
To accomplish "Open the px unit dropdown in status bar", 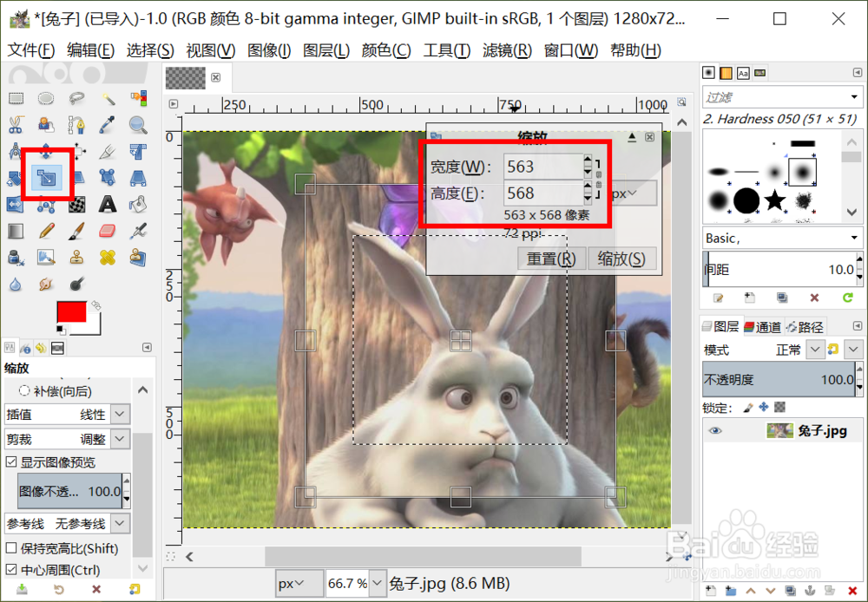I will [299, 584].
